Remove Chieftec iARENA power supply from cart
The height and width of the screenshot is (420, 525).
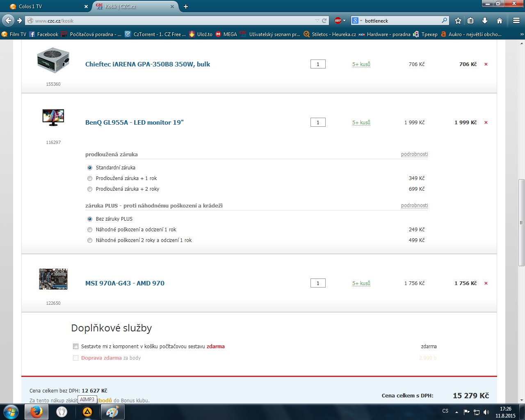click(x=486, y=64)
